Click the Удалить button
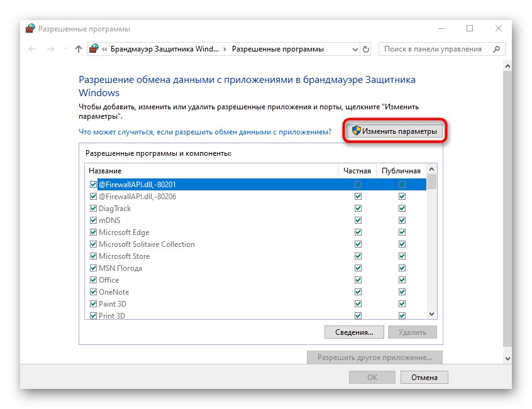The image size is (532, 409). (x=413, y=332)
